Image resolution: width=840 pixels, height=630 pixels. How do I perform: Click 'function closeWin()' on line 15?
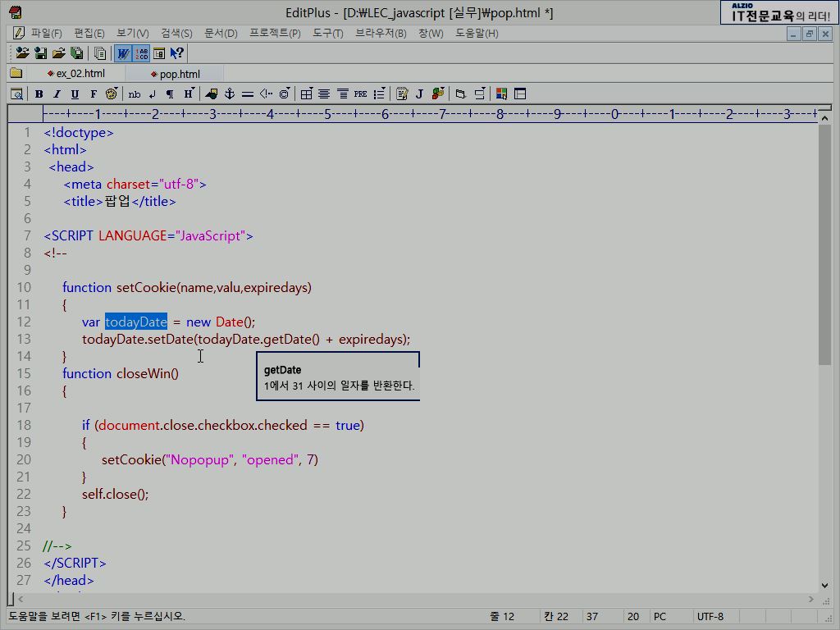121,373
